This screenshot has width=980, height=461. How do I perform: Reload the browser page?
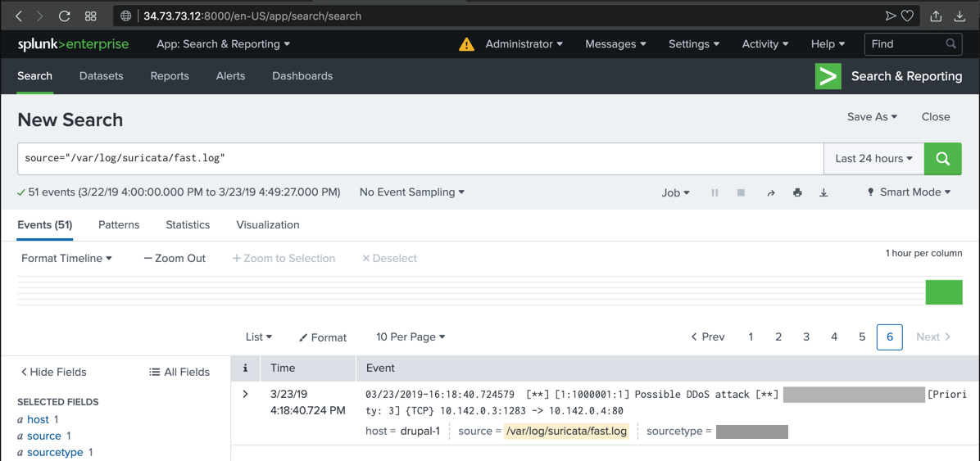pos(64,16)
